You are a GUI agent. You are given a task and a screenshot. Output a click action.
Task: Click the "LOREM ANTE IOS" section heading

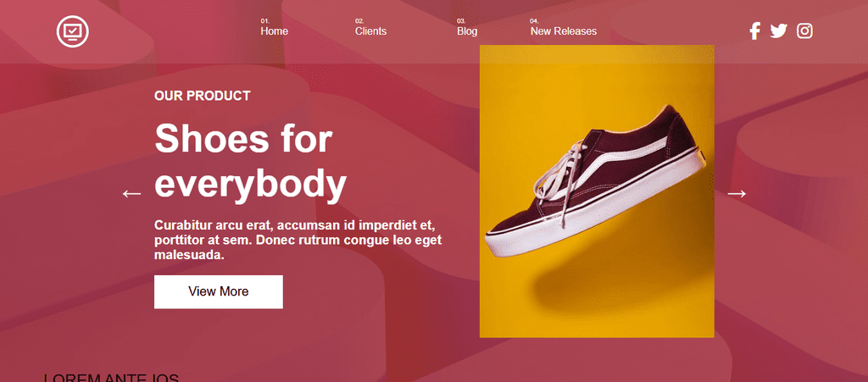pos(112,378)
